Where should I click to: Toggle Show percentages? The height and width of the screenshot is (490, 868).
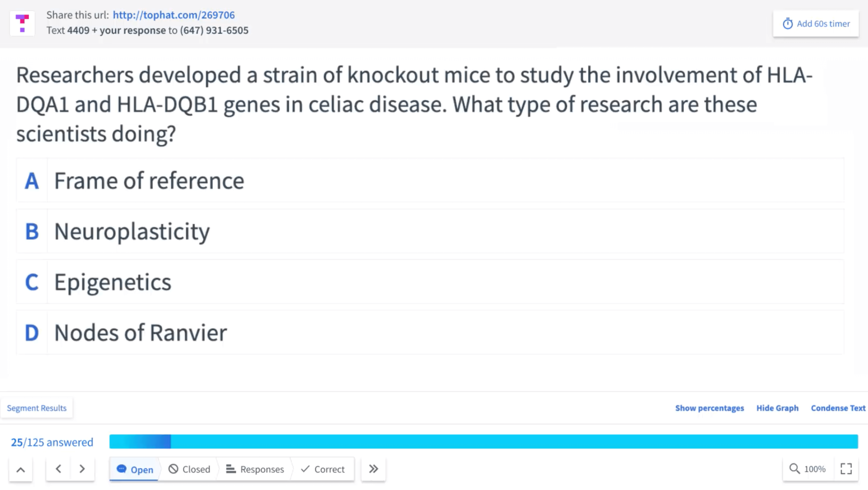(x=709, y=408)
